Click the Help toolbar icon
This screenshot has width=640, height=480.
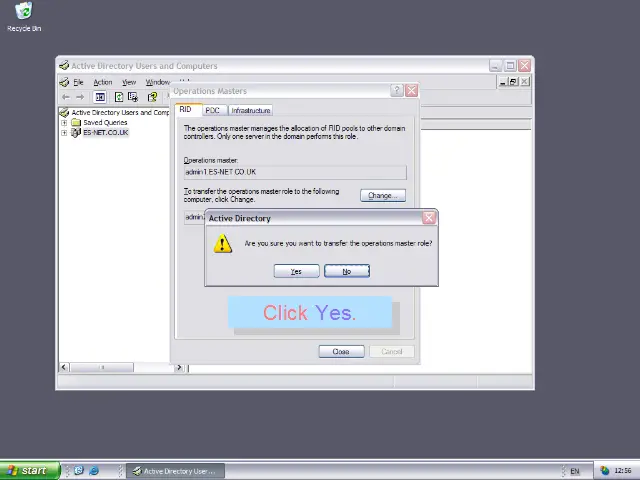pos(153,97)
